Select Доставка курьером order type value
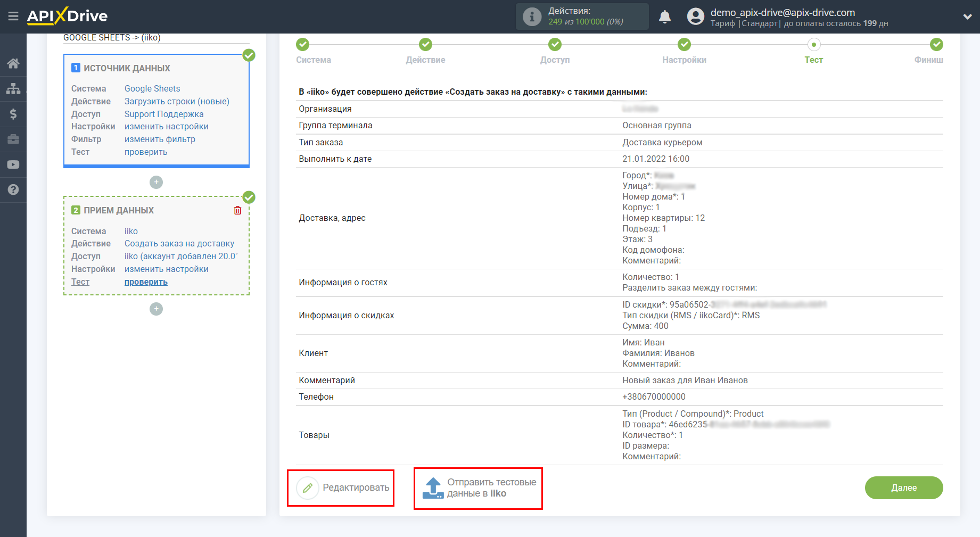980x537 pixels. point(662,143)
